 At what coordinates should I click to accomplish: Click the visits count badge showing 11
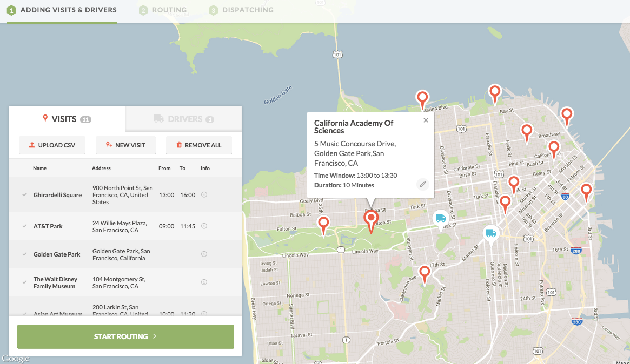(85, 119)
